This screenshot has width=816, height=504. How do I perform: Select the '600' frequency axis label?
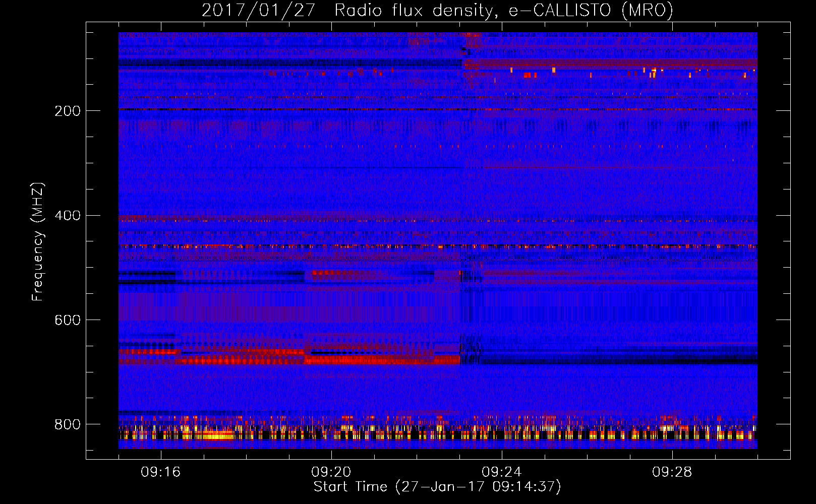pos(68,321)
